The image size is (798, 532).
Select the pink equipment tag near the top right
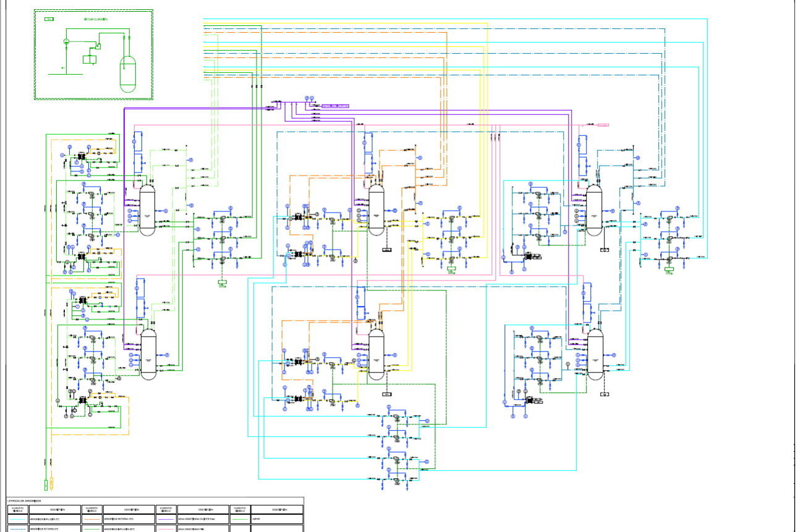point(603,125)
